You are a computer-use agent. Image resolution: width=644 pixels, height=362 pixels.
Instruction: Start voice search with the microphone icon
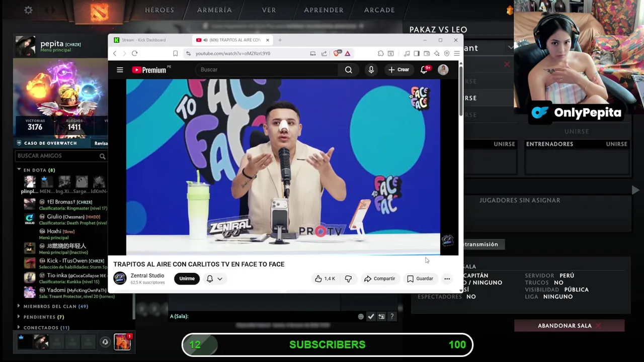point(371,70)
